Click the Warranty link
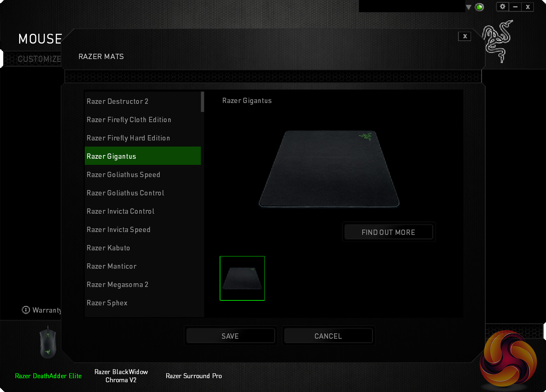Screen dimensions: 546x392 (x=47, y=310)
